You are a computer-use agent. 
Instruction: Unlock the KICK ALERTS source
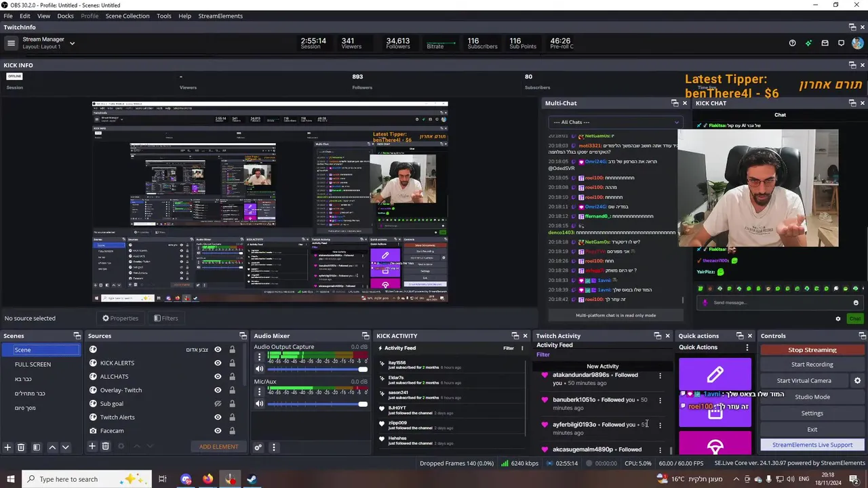(x=232, y=363)
